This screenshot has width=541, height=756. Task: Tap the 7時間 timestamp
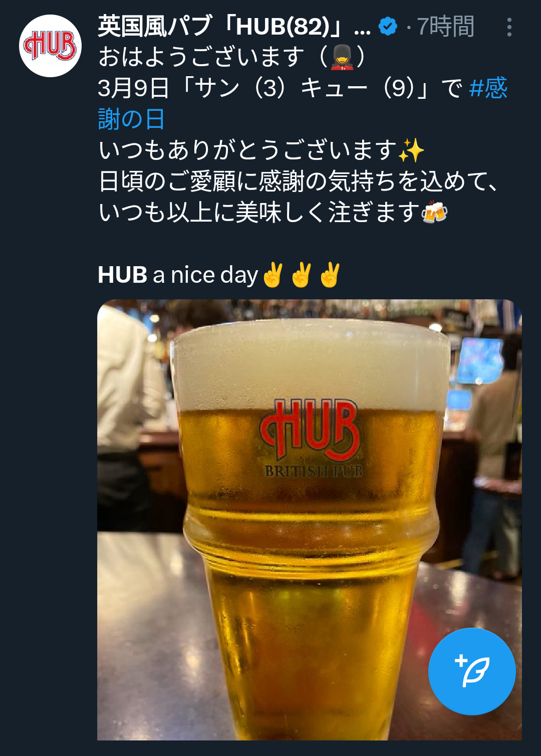[x=445, y=26]
